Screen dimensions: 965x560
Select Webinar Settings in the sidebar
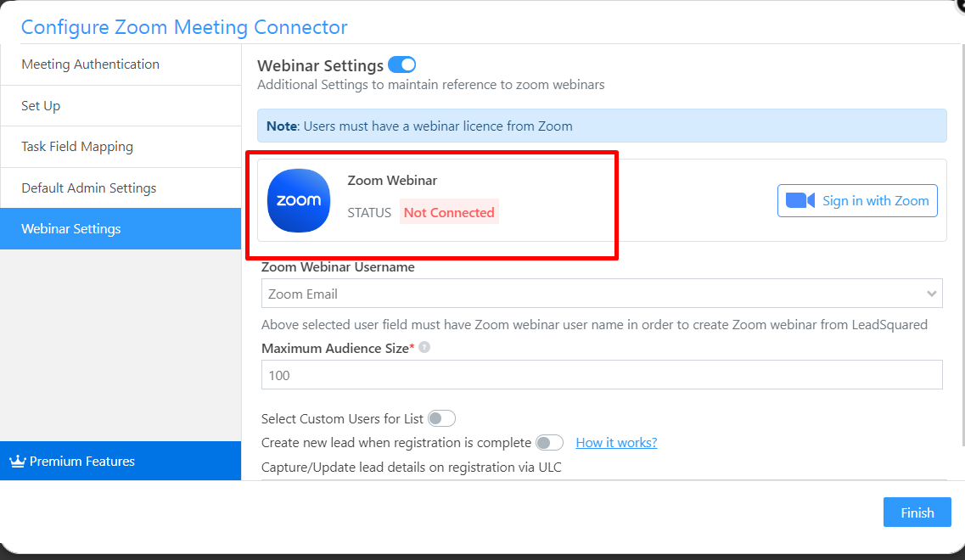(x=71, y=229)
